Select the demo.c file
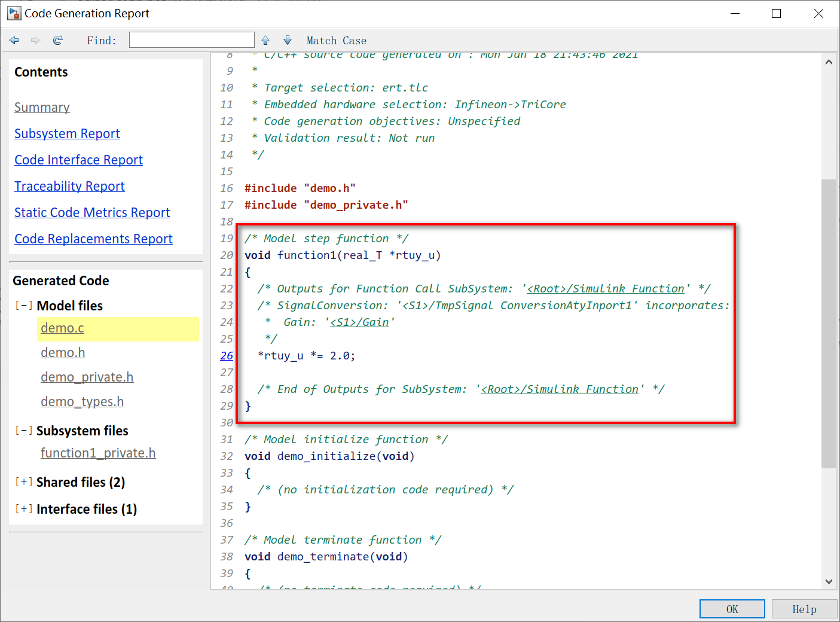The width and height of the screenshot is (840, 622). tap(62, 328)
